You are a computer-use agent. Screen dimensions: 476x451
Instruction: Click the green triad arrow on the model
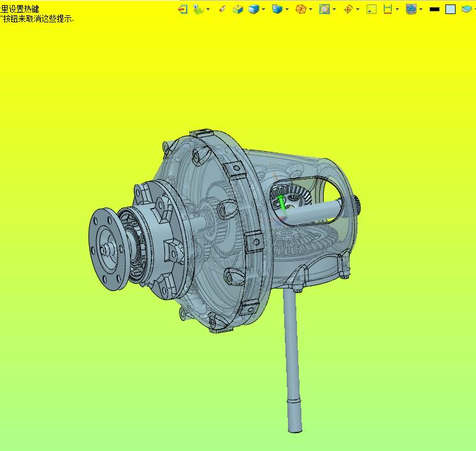[282, 203]
